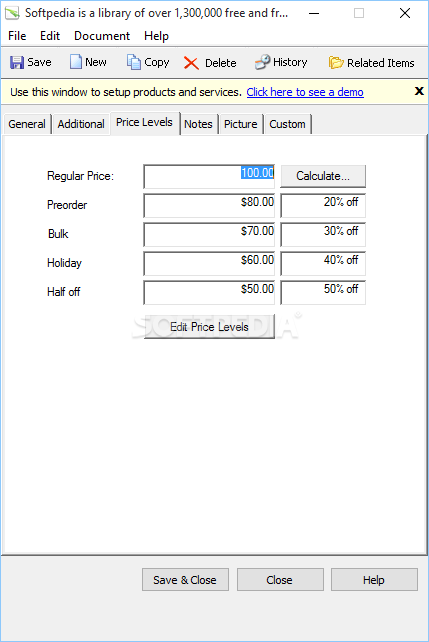429x642 pixels.
Task: Click the 40% off discount field
Action: [x=323, y=264]
